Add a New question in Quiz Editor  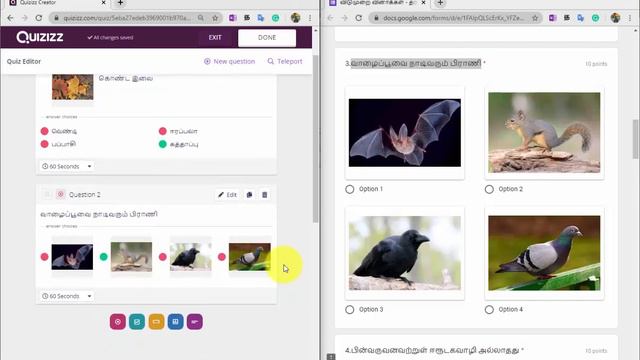[x=229, y=61]
